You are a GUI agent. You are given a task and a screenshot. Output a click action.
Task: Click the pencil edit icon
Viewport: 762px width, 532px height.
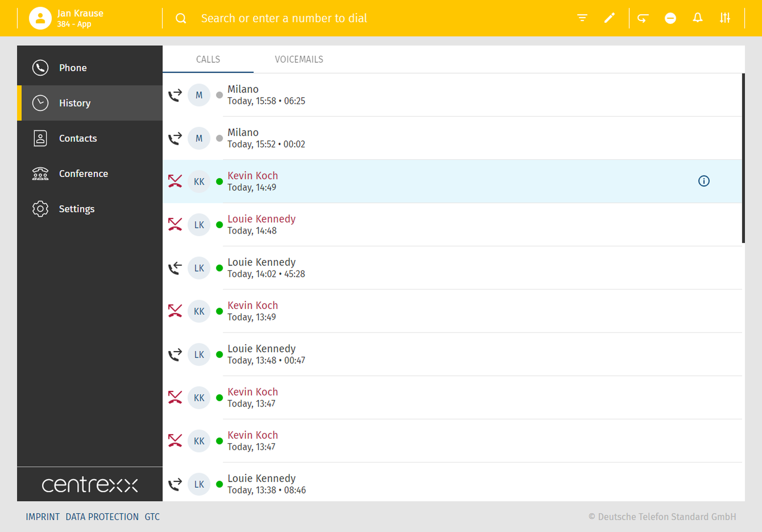[609, 18]
